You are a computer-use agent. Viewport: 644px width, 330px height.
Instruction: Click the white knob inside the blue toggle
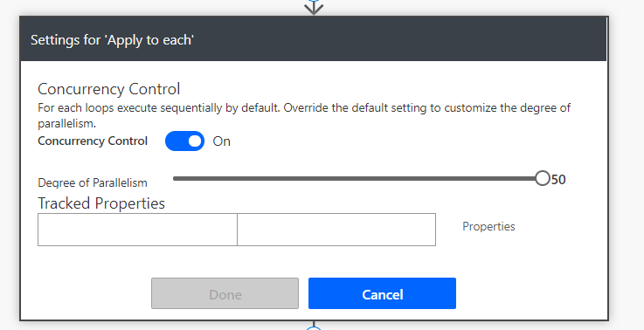pyautogui.click(x=195, y=141)
